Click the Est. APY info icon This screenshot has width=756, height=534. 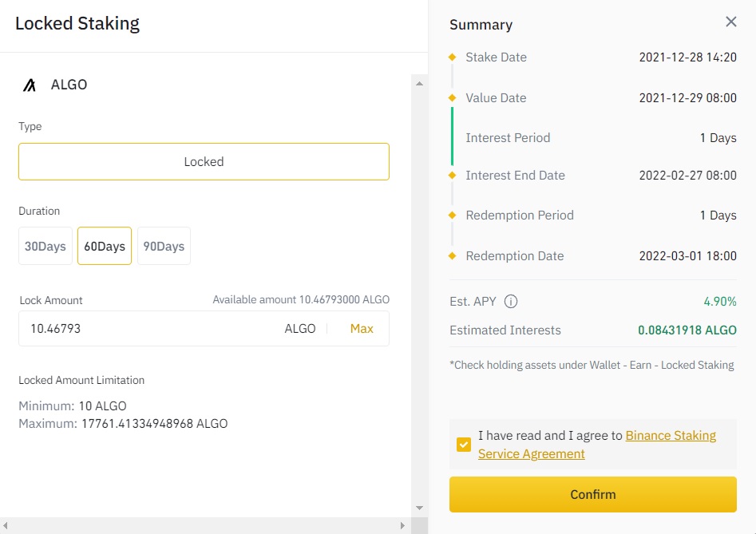511,302
